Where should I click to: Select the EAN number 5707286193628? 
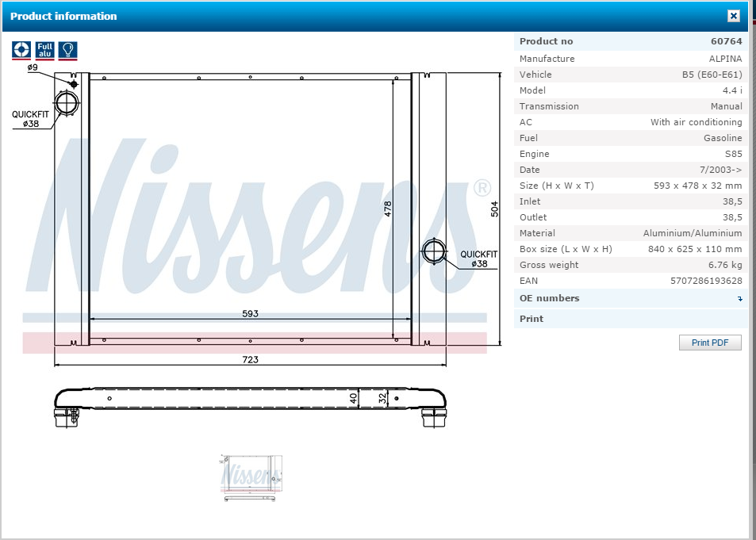tap(706, 281)
